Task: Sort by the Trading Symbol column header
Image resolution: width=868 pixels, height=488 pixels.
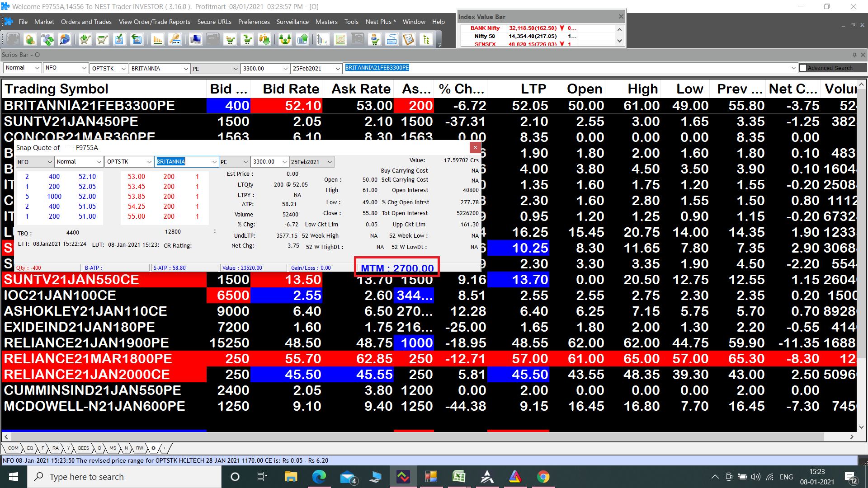Action: pos(104,89)
